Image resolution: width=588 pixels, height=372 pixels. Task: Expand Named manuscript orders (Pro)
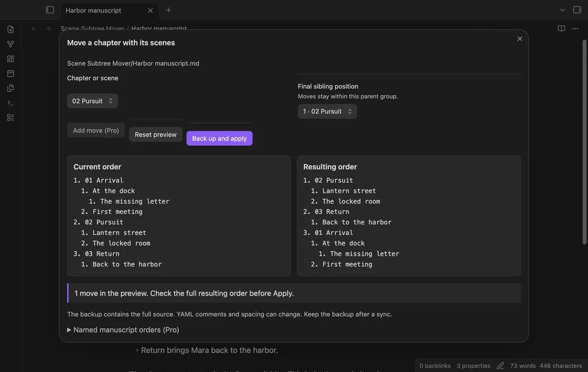pyautogui.click(x=123, y=330)
